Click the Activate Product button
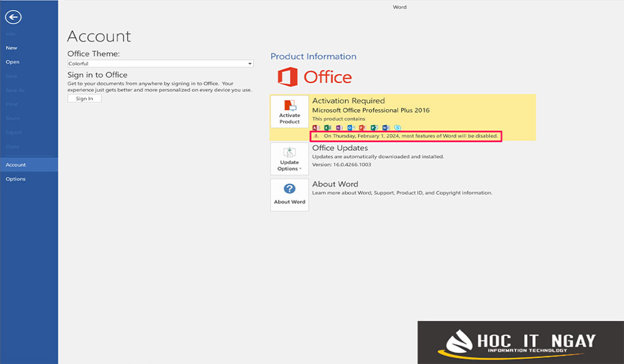This screenshot has height=364, width=624. click(x=289, y=111)
